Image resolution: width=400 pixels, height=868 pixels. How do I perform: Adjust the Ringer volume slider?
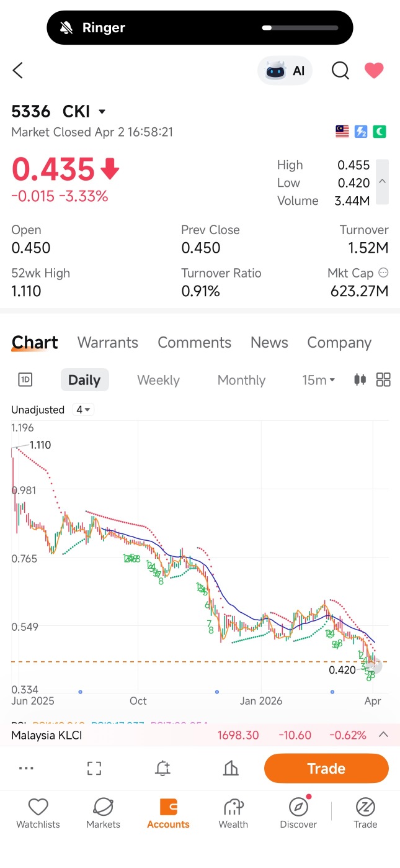coord(300,28)
